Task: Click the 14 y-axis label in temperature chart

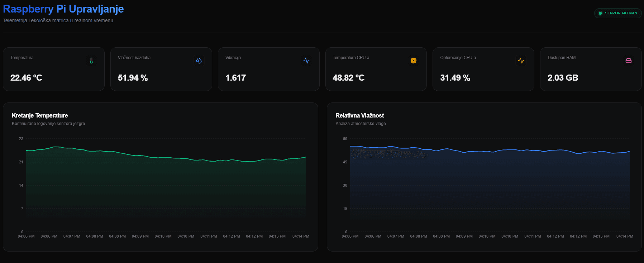Action: point(21,185)
